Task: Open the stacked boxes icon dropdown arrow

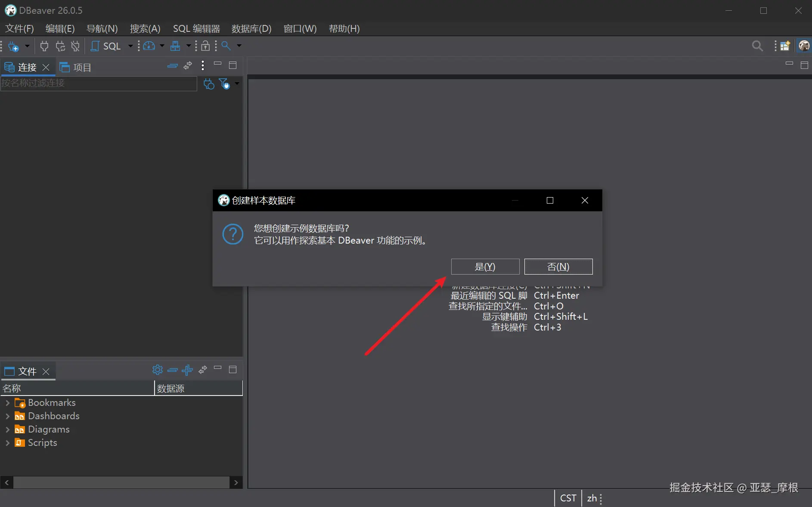Action: [189, 46]
